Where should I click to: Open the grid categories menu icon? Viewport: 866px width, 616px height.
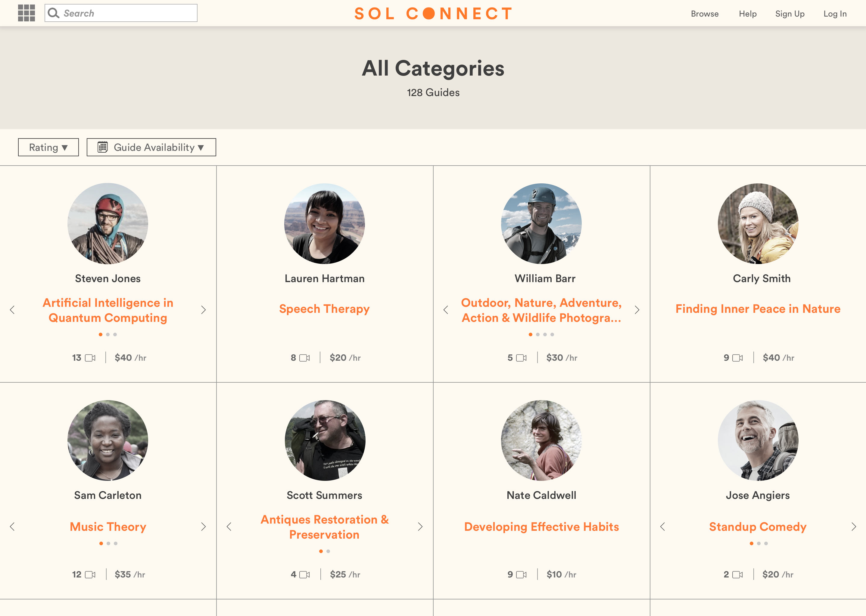click(26, 13)
